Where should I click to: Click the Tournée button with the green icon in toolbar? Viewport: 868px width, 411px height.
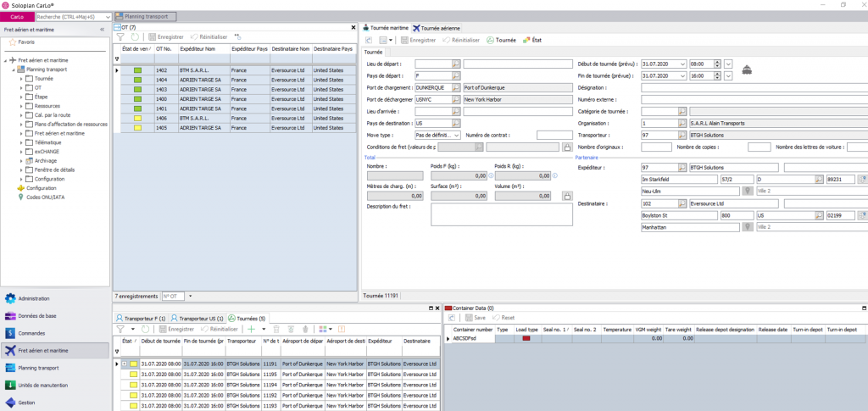pos(501,40)
